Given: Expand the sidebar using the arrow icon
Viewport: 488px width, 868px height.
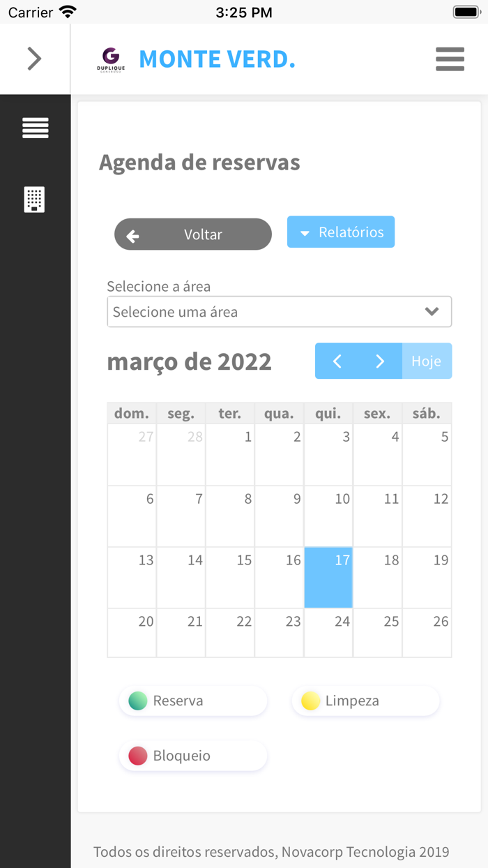Looking at the screenshot, I should point(35,59).
